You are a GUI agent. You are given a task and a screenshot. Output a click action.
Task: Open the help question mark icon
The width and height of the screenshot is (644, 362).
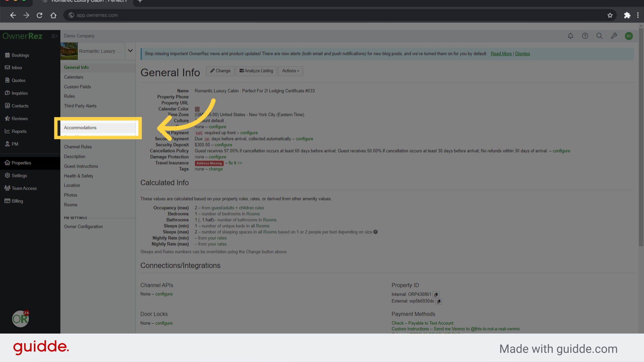point(585,36)
